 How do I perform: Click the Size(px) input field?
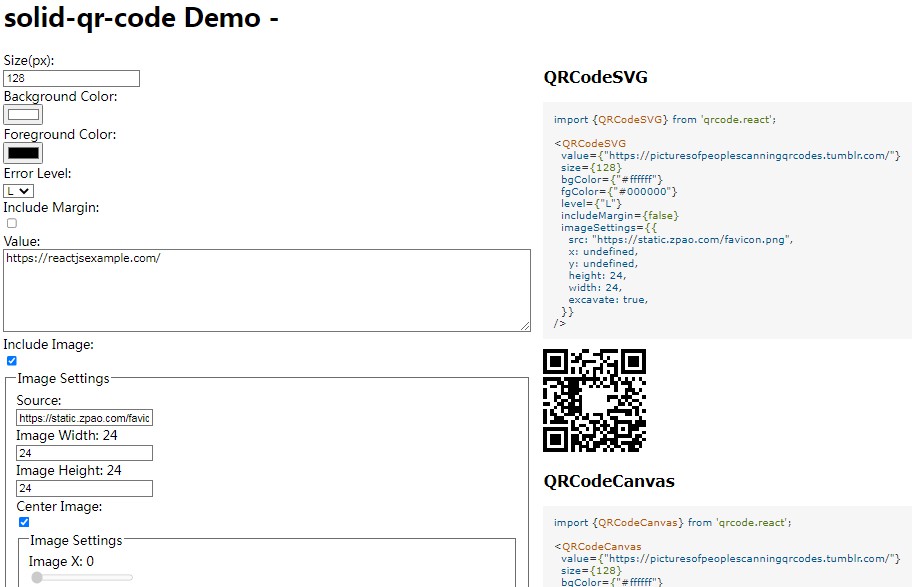pos(71,78)
